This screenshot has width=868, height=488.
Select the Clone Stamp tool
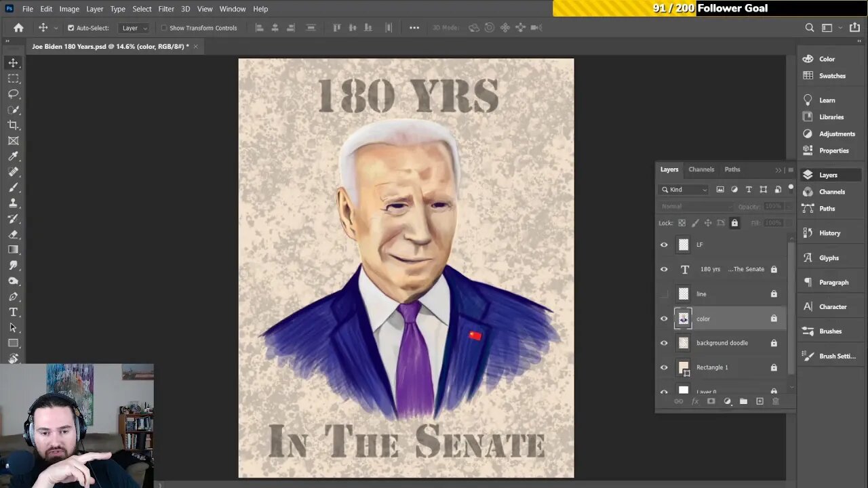(13, 203)
